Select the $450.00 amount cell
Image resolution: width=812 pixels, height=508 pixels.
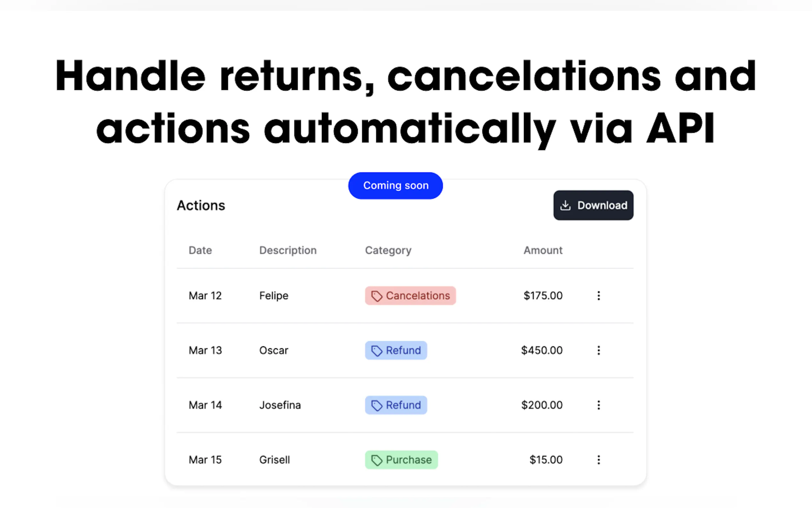tap(542, 350)
